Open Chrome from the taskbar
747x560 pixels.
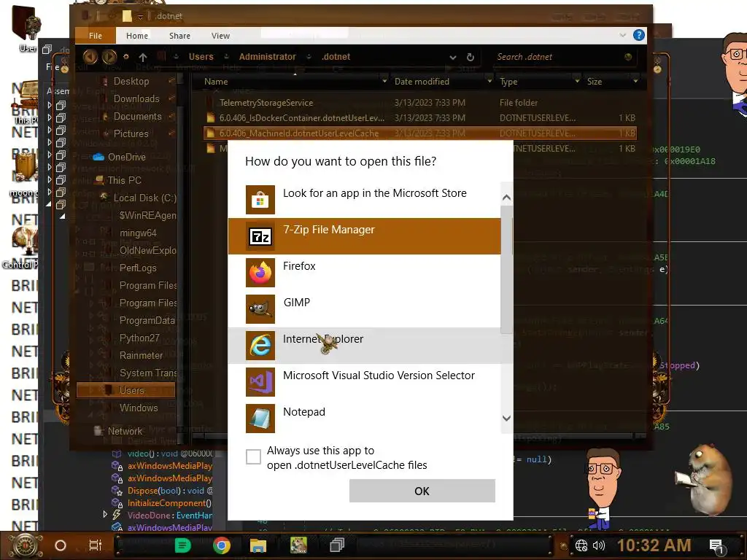tap(222, 545)
